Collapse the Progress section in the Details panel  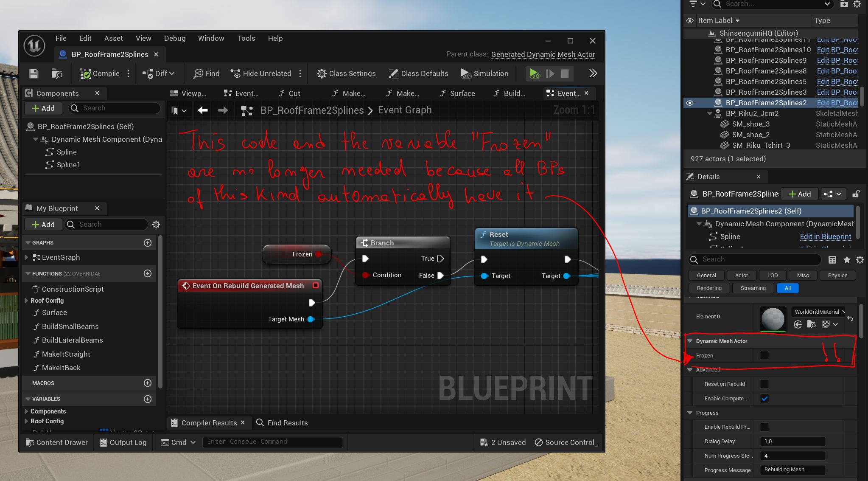pos(690,413)
